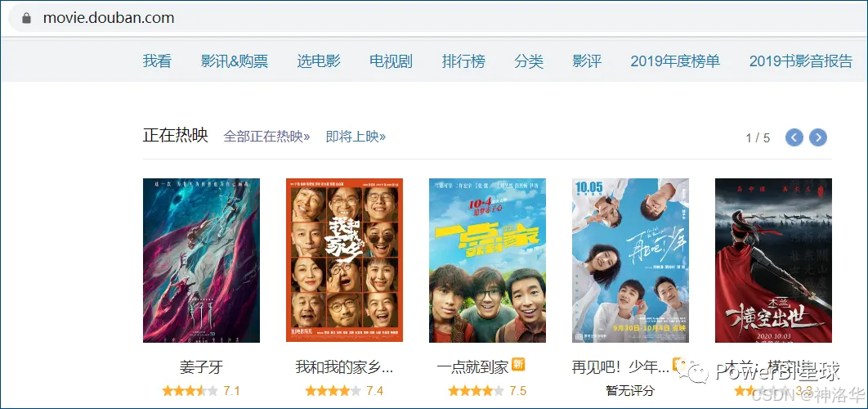Viewport: 868px width, 409px height.
Task: Click the new badge next to 一点就到家
Action: [x=518, y=365]
